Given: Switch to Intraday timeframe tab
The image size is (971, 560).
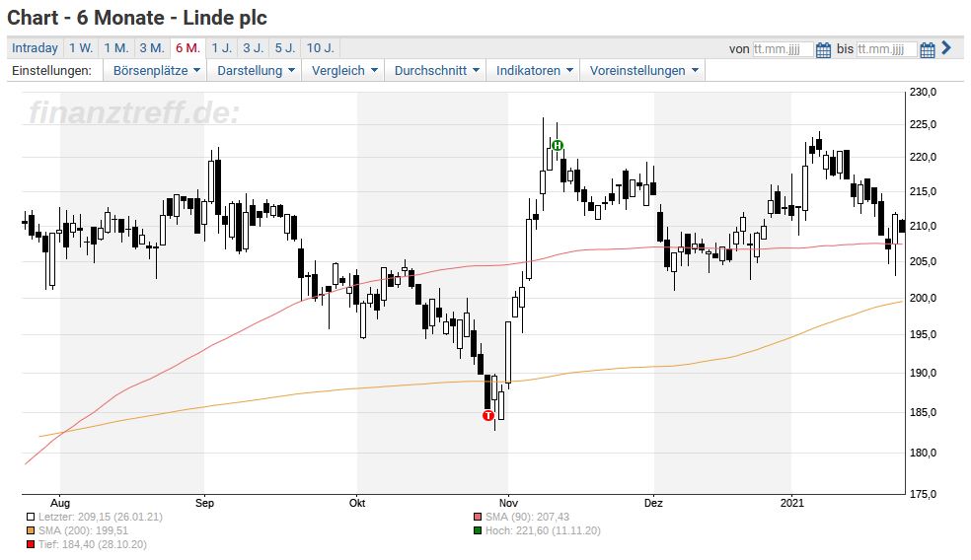Looking at the screenshot, I should point(35,48).
